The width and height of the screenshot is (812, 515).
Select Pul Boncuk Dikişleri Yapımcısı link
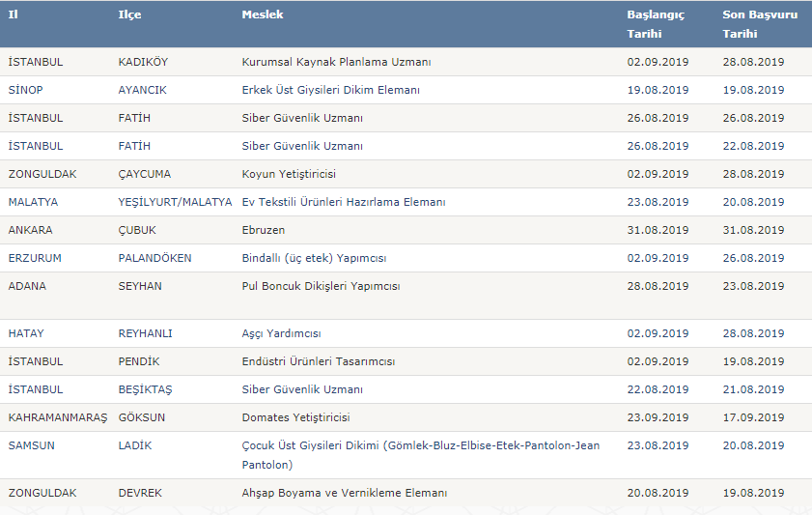(321, 285)
